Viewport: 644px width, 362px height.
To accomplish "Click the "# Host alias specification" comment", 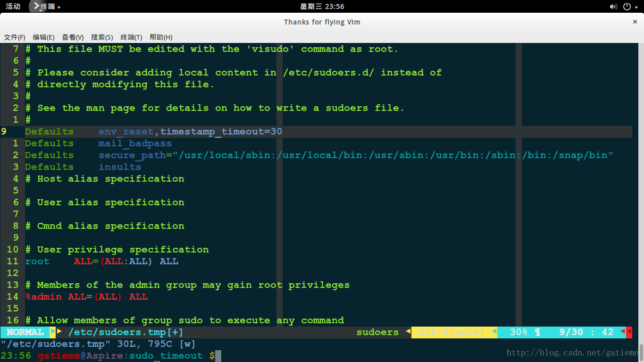I will point(105,179).
